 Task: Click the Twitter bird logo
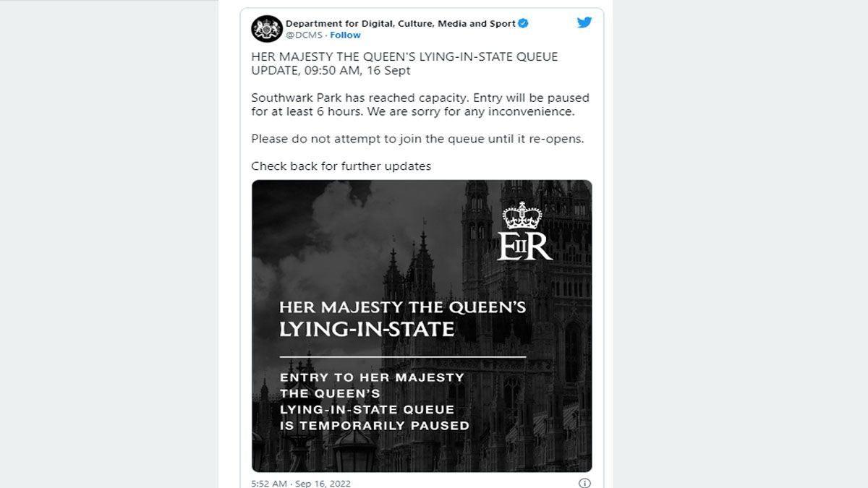click(584, 22)
